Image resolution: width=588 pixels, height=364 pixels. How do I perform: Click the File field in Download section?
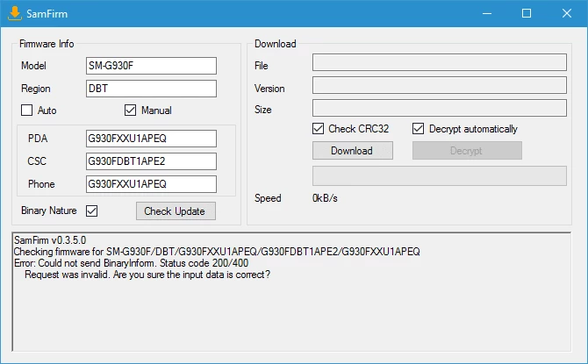click(439, 62)
